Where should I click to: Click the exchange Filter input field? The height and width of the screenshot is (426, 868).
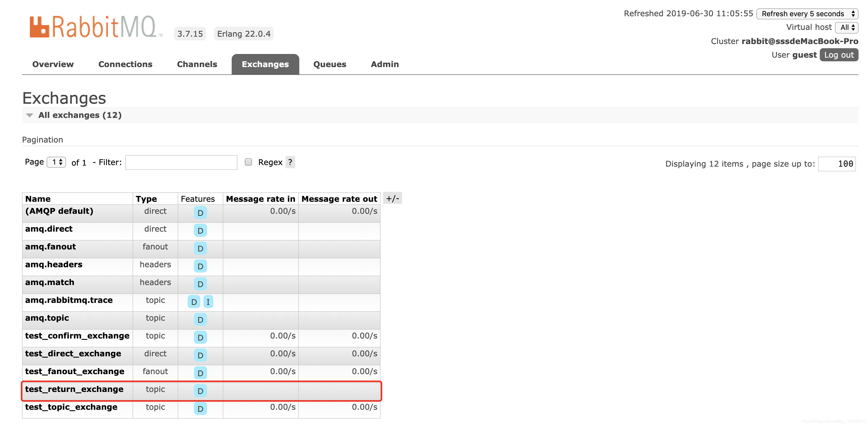click(181, 162)
